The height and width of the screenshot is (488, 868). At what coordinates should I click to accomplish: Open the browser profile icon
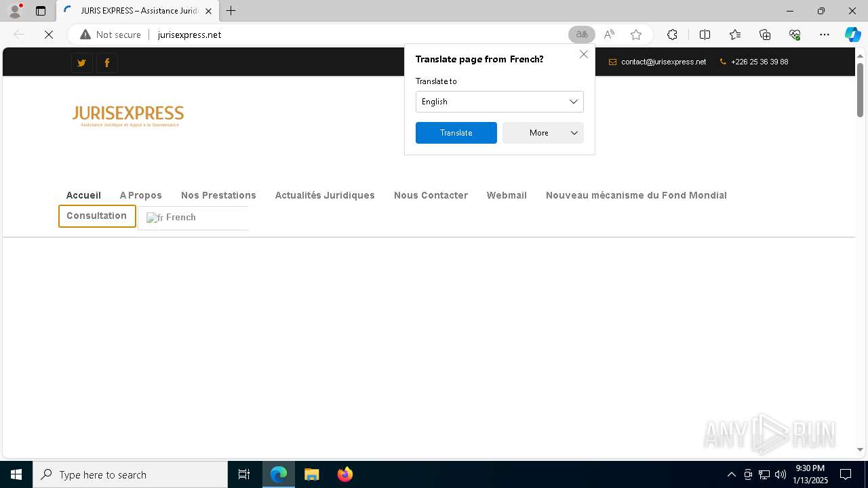click(15, 11)
